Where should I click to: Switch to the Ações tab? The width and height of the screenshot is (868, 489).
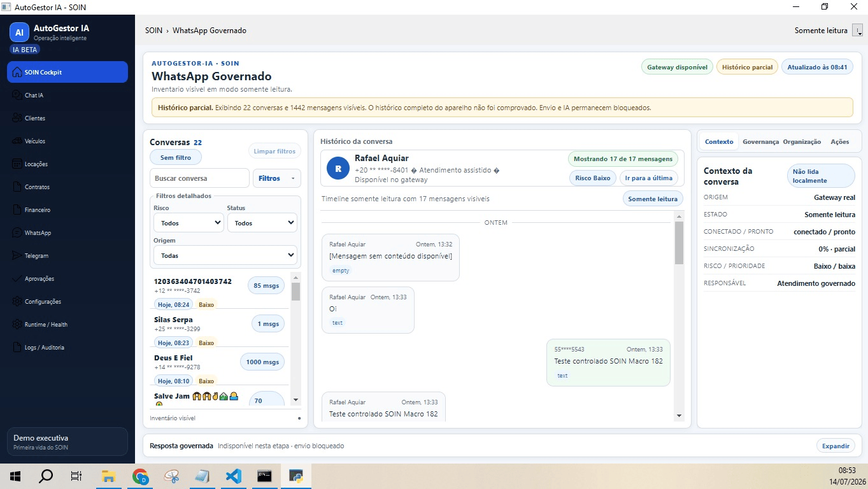tap(840, 142)
